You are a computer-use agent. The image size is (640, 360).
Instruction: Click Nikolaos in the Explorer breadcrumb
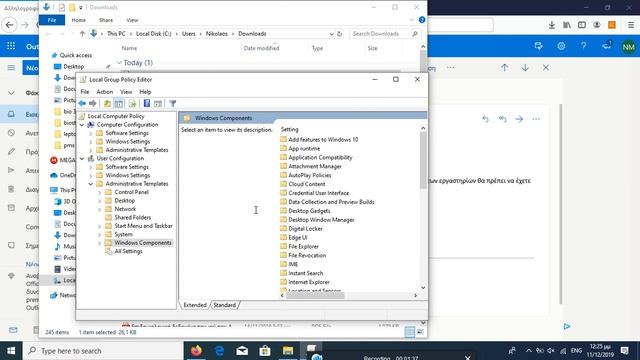(x=216, y=34)
